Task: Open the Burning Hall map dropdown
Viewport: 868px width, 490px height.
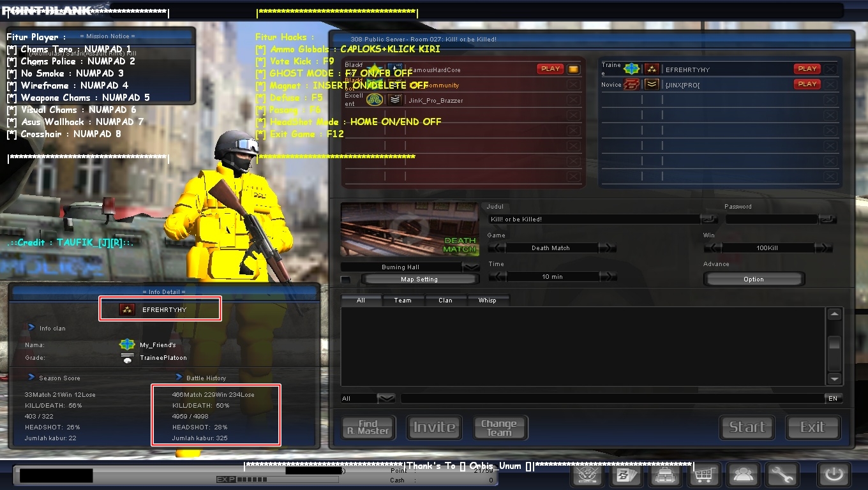Action: (x=471, y=267)
